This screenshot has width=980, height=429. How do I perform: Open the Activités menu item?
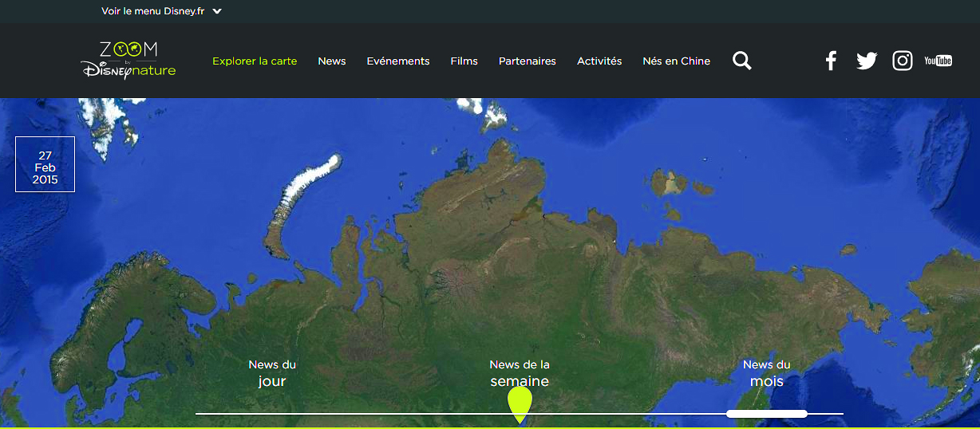[599, 61]
